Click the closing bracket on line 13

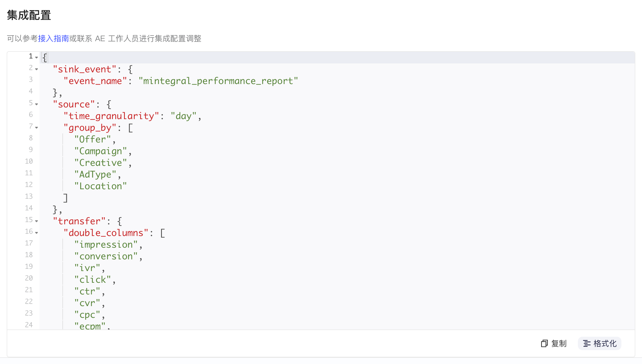pyautogui.click(x=65, y=198)
